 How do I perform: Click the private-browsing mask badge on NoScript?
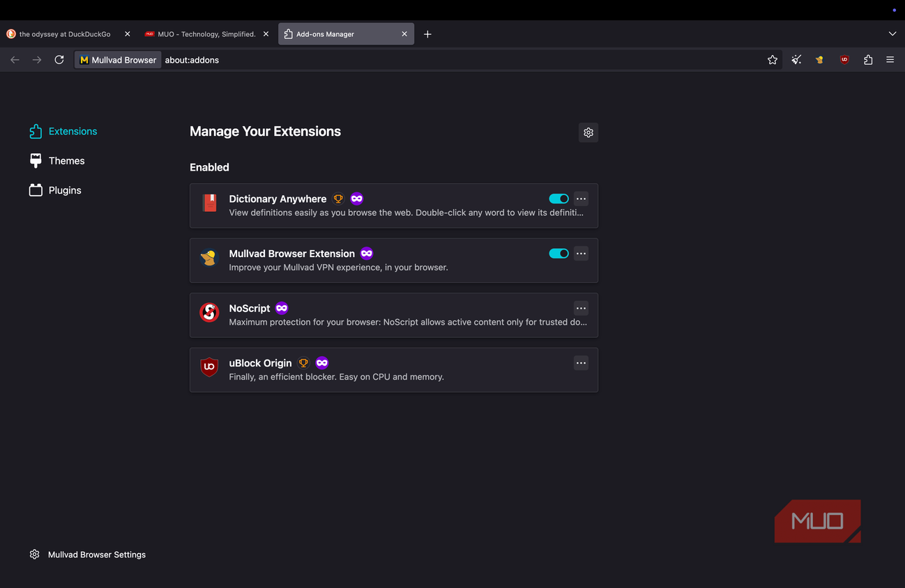pyautogui.click(x=282, y=308)
